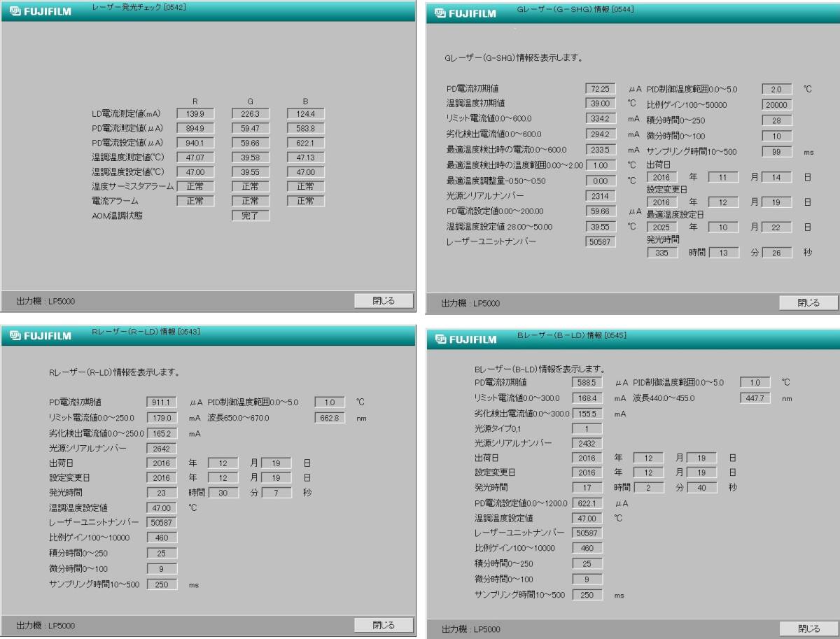Select B laser 光源タイプ field showing 1
Screen dimensions: 840x639
(x=587, y=429)
